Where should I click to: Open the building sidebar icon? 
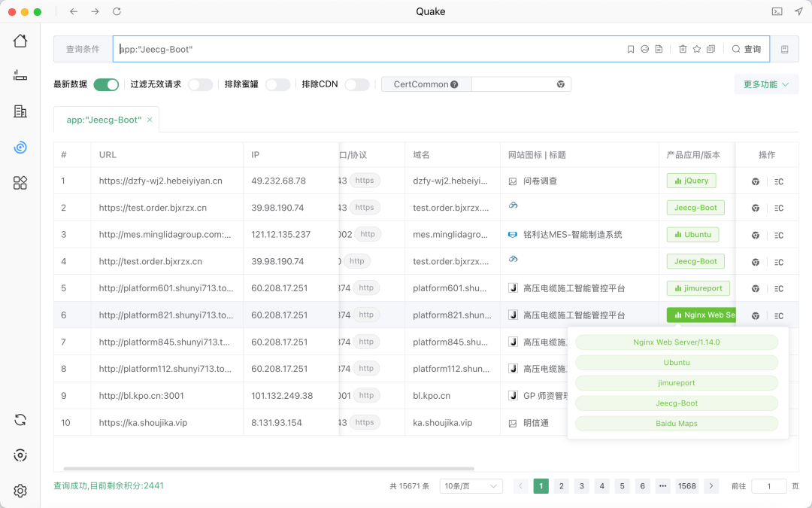(x=20, y=111)
